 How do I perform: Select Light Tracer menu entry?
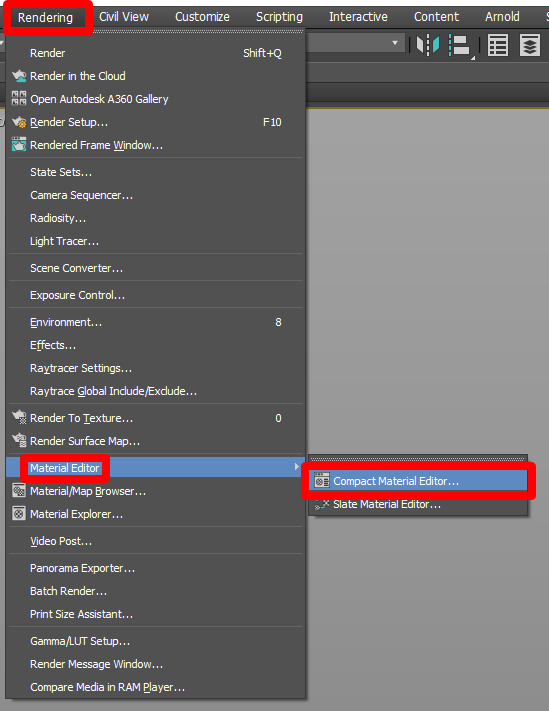(x=155, y=242)
